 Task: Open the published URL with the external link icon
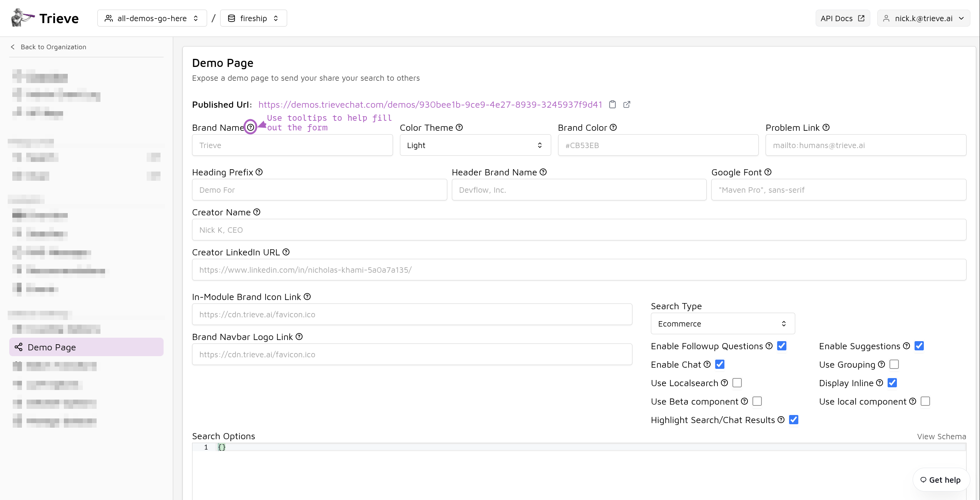point(627,105)
